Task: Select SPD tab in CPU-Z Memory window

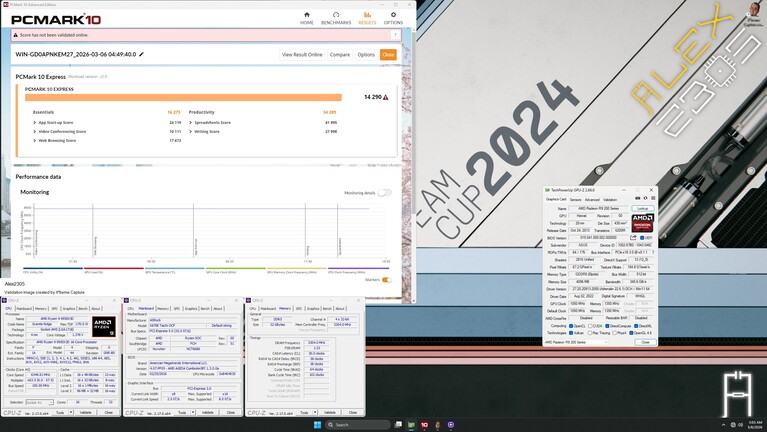Action: tap(299, 309)
